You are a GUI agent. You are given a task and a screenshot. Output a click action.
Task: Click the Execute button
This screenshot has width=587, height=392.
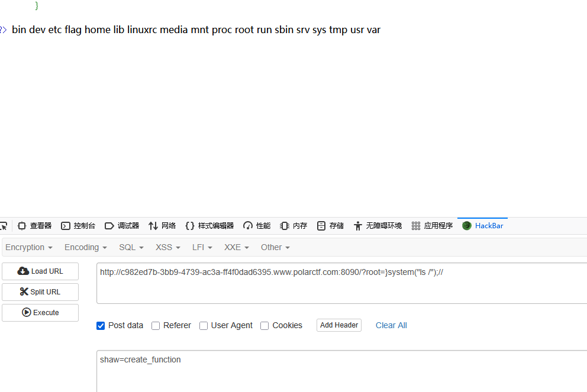click(x=40, y=312)
